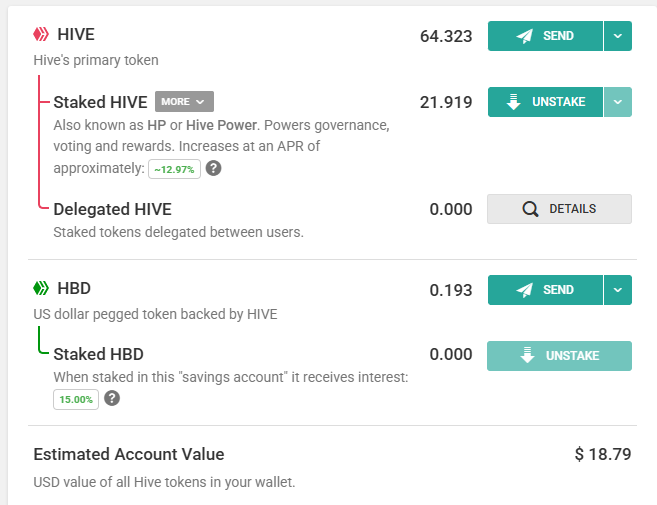Click the paper plane icon on HBD Send
657x505 pixels.
525,290
